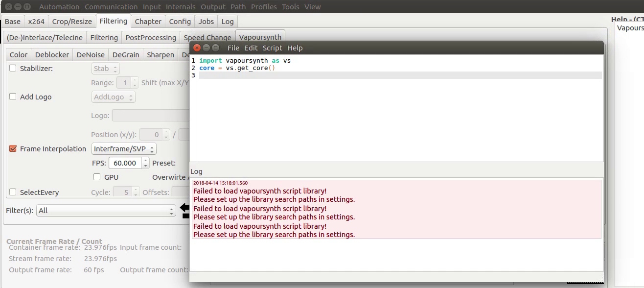This screenshot has height=288, width=644.
Task: Uncheck the Frame Interpolation checkbox
Action: [x=13, y=149]
